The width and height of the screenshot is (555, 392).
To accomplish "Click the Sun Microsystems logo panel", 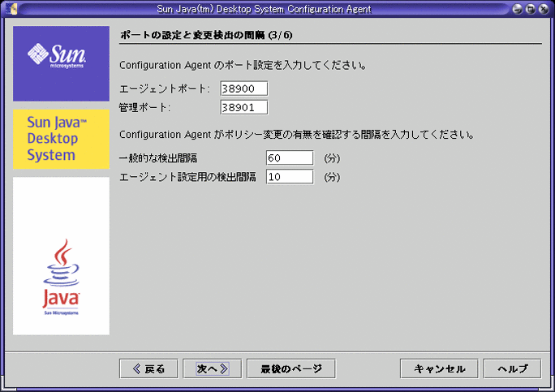I will pos(61,64).
